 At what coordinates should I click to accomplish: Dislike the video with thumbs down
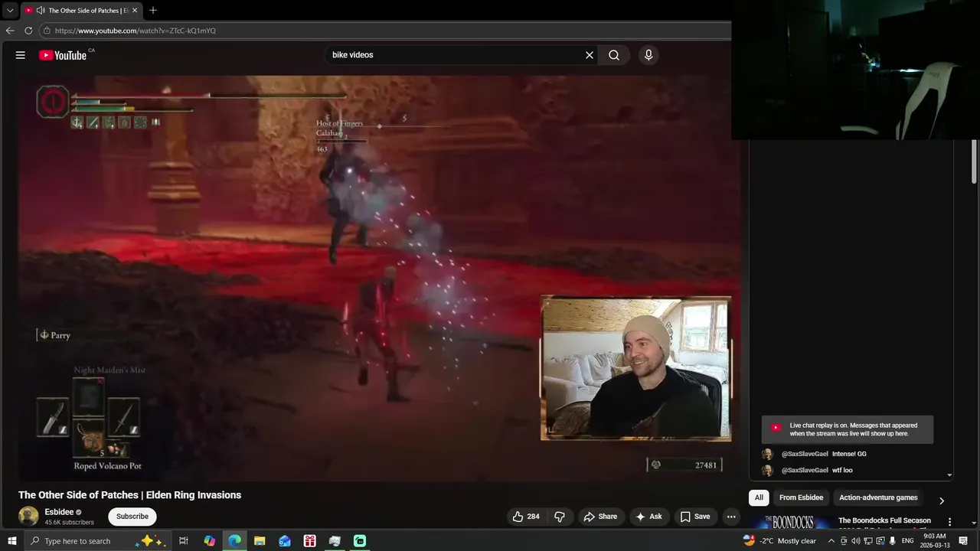click(560, 517)
